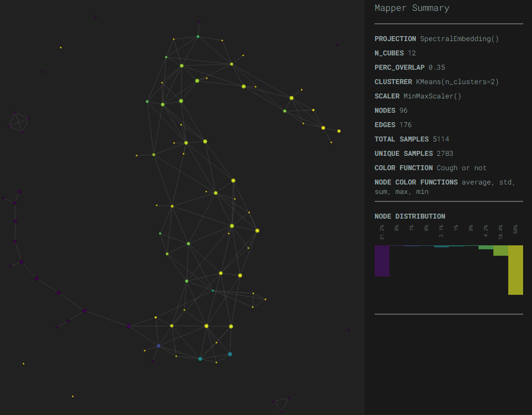Click the NODE DISTRIBUTION heading
The height and width of the screenshot is (415, 532).
pos(410,216)
